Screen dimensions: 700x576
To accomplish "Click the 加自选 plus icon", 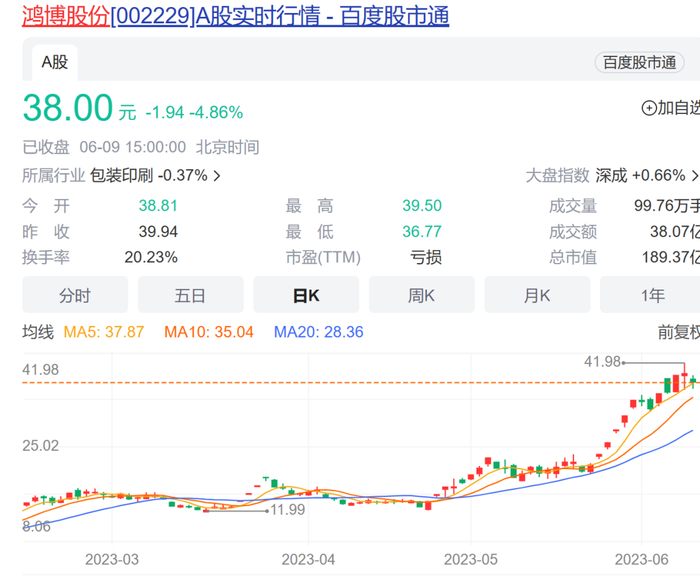I will (x=649, y=108).
